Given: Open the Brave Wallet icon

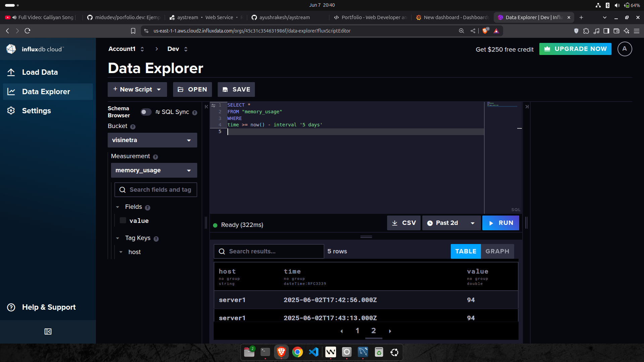Looking at the screenshot, I should [616, 31].
